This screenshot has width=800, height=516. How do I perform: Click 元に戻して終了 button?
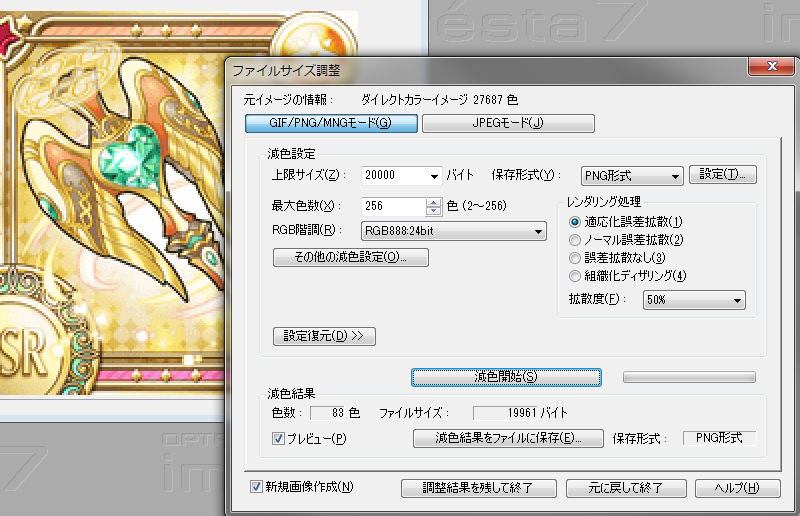(x=626, y=488)
